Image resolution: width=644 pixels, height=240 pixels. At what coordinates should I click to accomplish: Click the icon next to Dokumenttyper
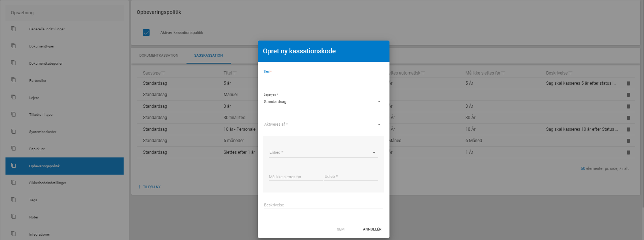pos(14,46)
